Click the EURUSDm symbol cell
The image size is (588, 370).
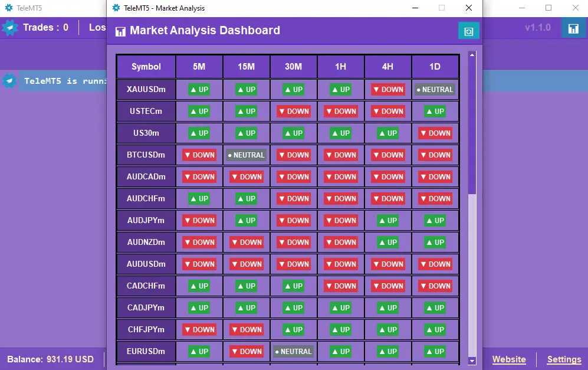(146, 352)
